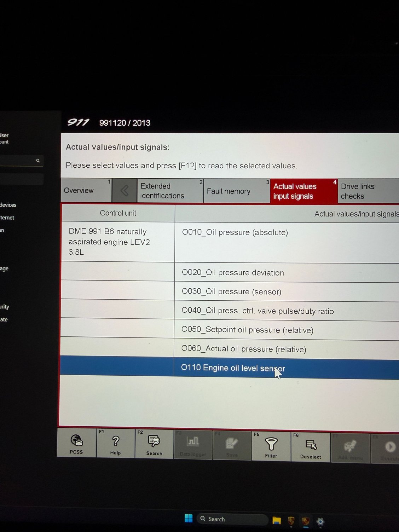Image resolution: width=399 pixels, height=532 pixels.
Task: Select the O010_Oil pressure (absolute) row
Action: click(x=235, y=232)
